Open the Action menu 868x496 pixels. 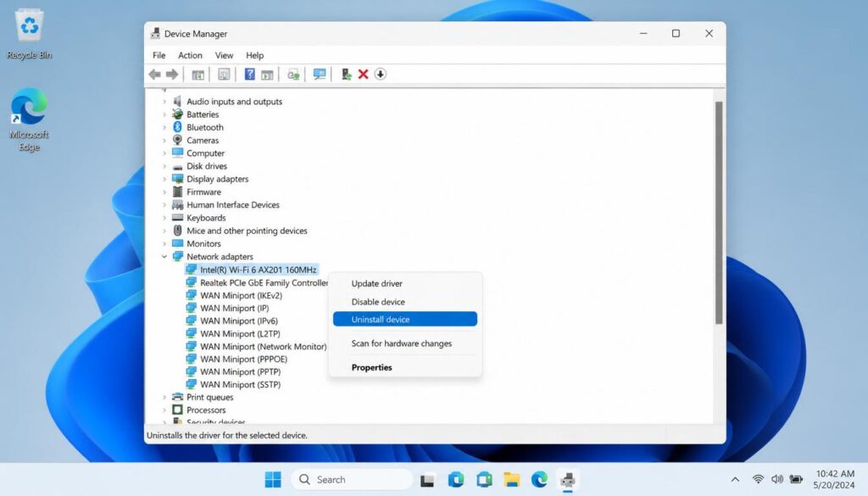pos(190,55)
